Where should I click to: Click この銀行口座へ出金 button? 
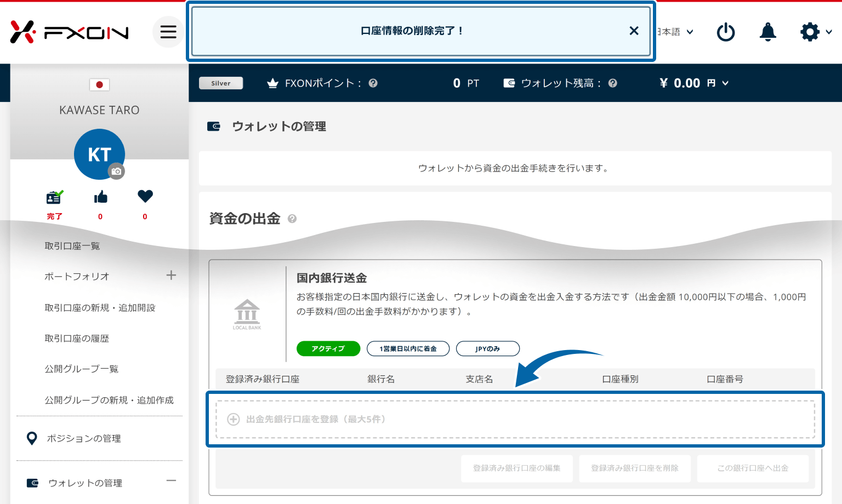coord(753,468)
